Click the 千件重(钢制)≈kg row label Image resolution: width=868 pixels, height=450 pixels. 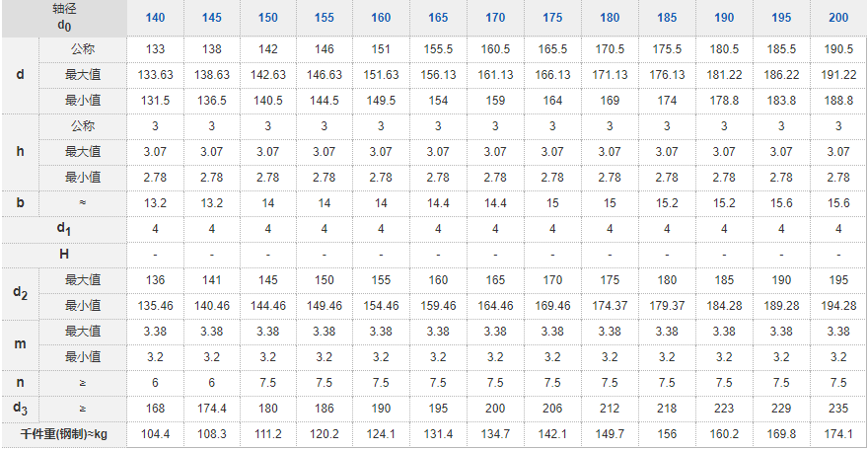tap(63, 434)
